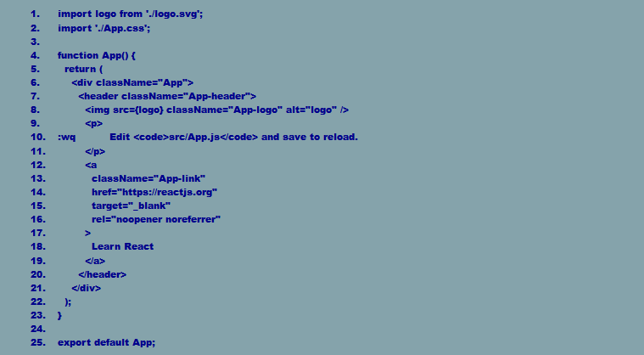The image size is (644, 355).
Task: Click the header className="App-header" tag
Action: (x=167, y=96)
